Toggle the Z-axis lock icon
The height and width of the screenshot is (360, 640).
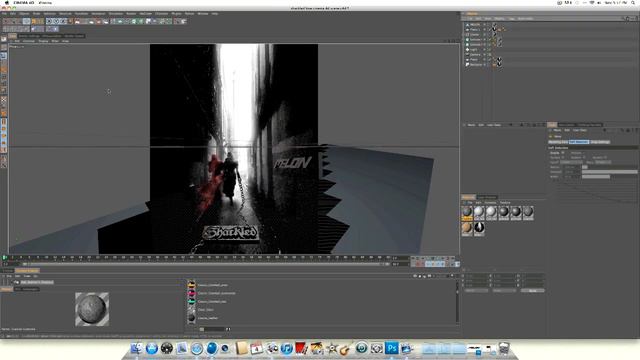(64, 21)
